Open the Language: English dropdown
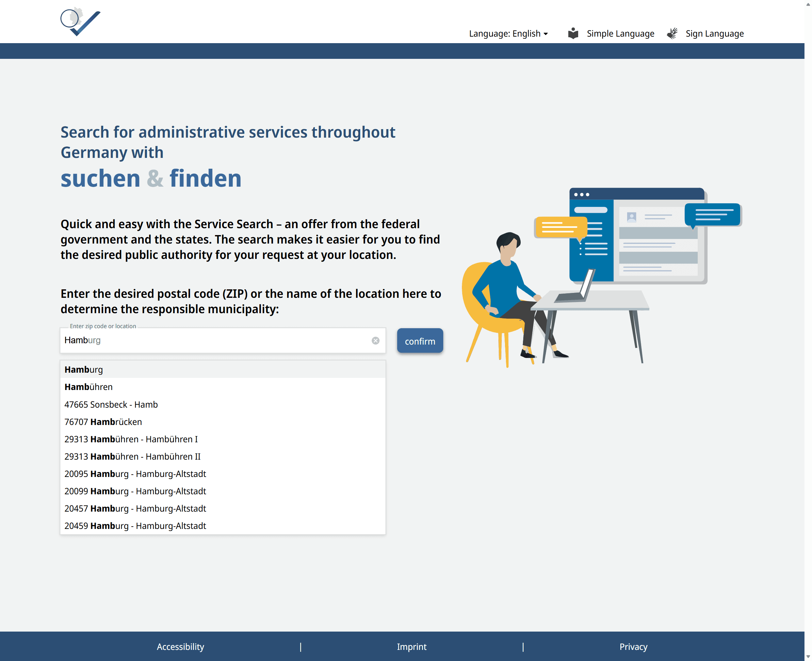The width and height of the screenshot is (812, 661). click(x=508, y=33)
